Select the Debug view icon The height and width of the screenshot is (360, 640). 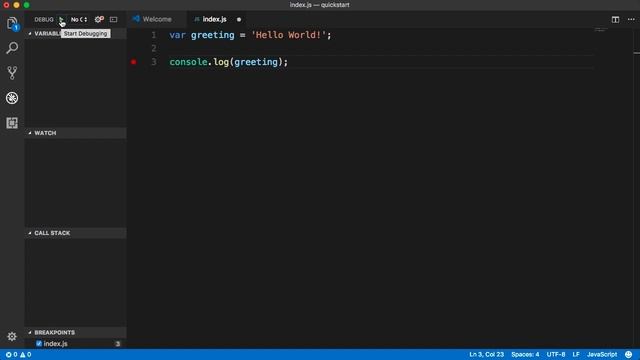(x=12, y=98)
